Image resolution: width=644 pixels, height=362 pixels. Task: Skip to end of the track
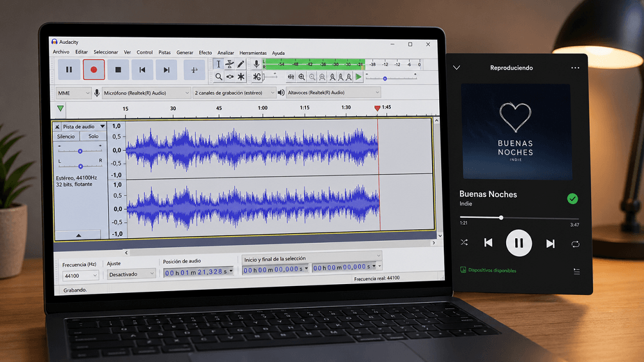(166, 70)
